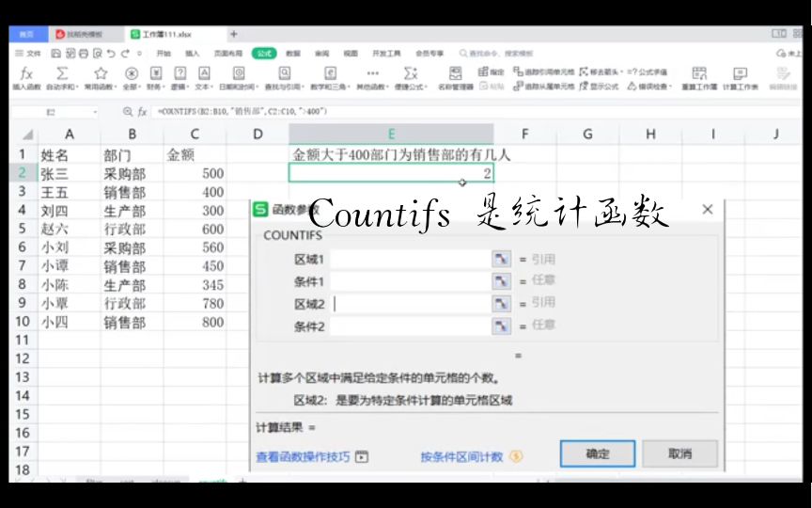Open the All functions (全部) icon

[x=133, y=73]
